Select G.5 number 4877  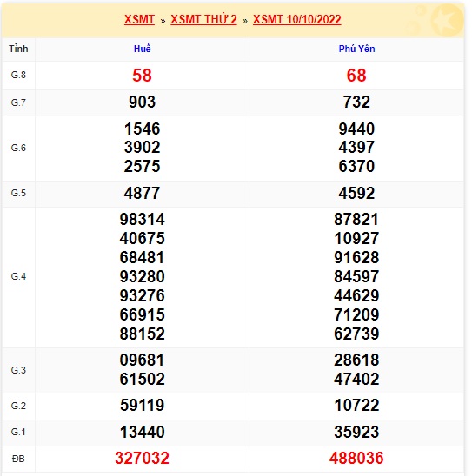tap(142, 193)
